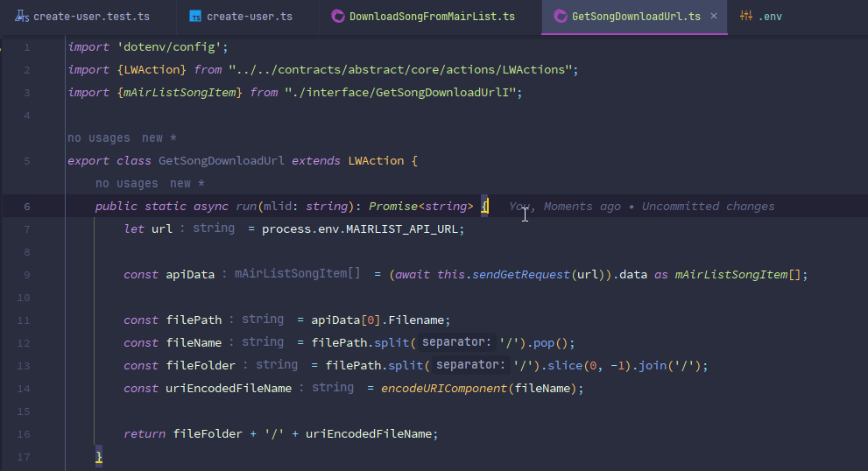Select the .env tab label

(x=770, y=17)
